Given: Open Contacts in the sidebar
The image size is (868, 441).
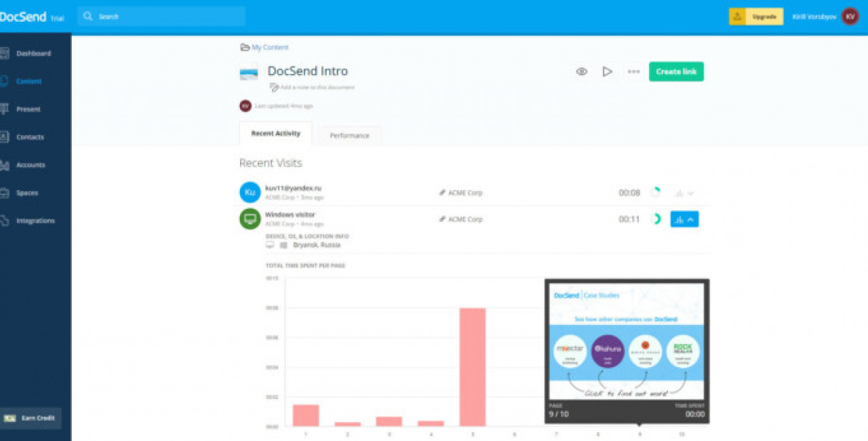Looking at the screenshot, I should (30, 136).
